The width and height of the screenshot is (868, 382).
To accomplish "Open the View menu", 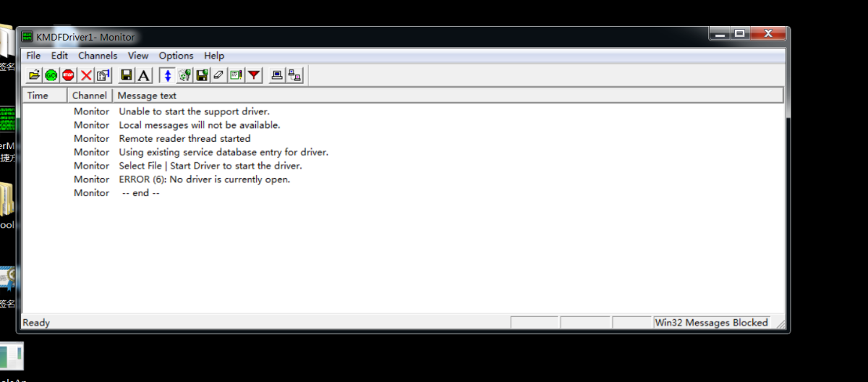I will click(138, 56).
